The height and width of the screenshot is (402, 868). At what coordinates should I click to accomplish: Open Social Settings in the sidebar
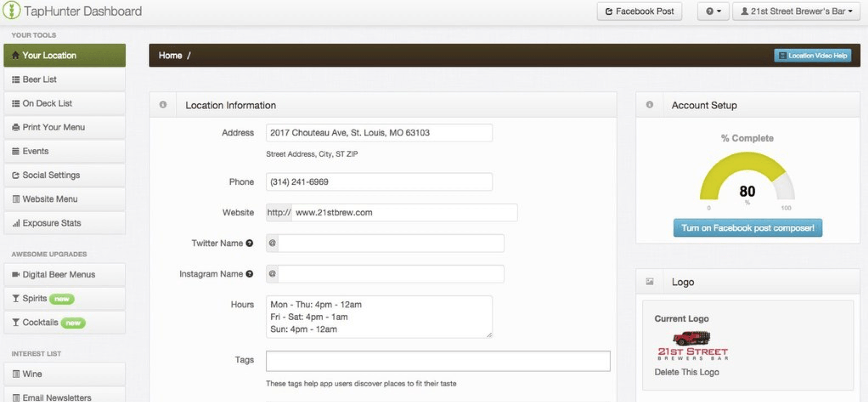tap(65, 175)
